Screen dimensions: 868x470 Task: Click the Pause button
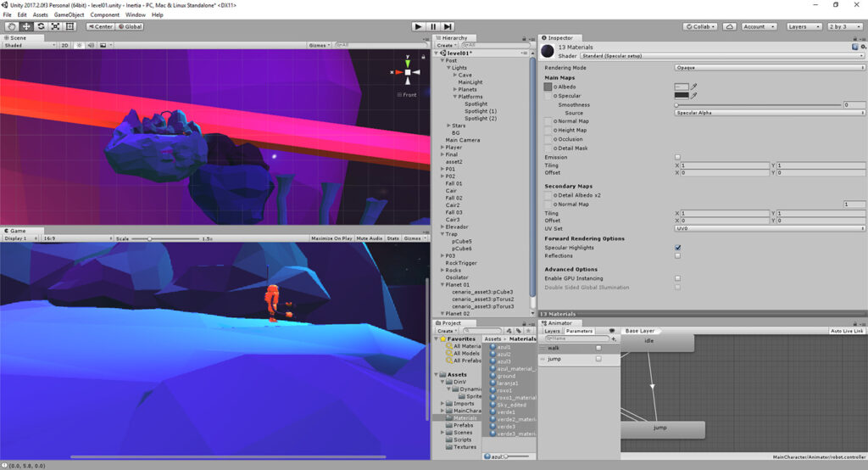pos(433,26)
